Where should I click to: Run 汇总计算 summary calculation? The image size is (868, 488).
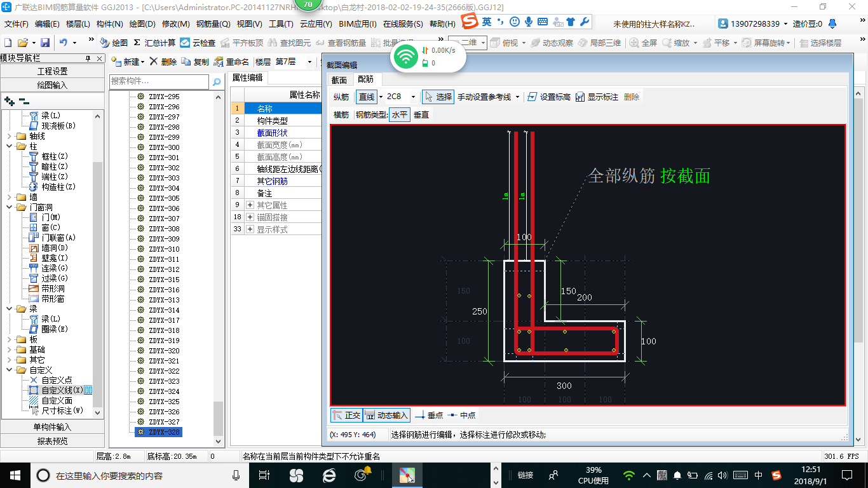coord(154,43)
